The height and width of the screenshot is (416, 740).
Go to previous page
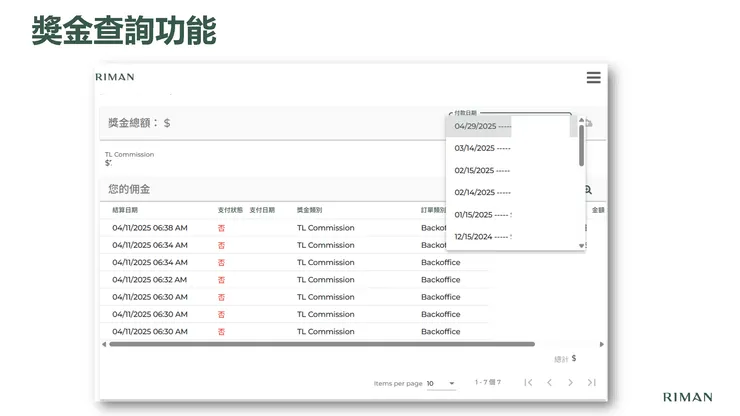point(549,382)
